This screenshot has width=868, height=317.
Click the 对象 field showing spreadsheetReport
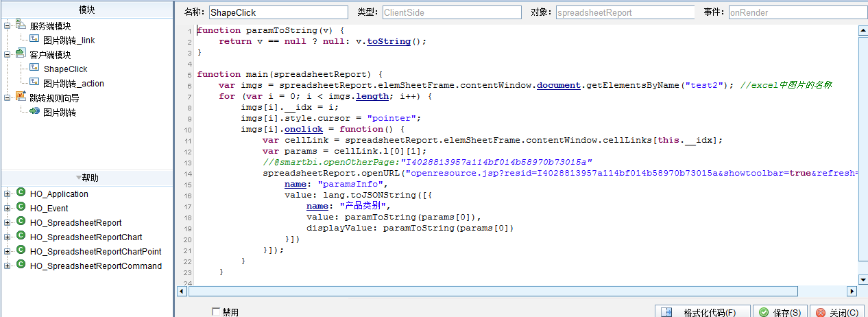(x=624, y=12)
